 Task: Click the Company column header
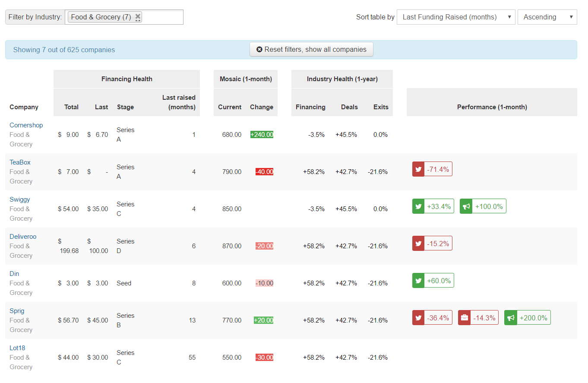[x=24, y=107]
